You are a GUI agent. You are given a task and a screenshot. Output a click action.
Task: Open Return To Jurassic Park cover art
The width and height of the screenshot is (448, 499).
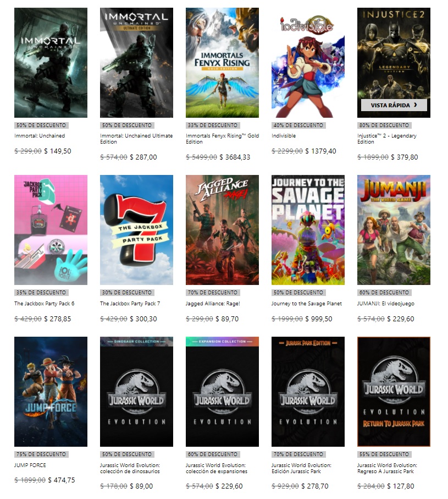coord(394,391)
